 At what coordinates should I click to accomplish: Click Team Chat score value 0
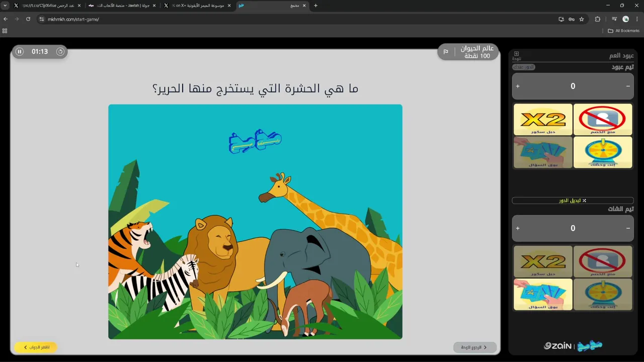(x=573, y=228)
